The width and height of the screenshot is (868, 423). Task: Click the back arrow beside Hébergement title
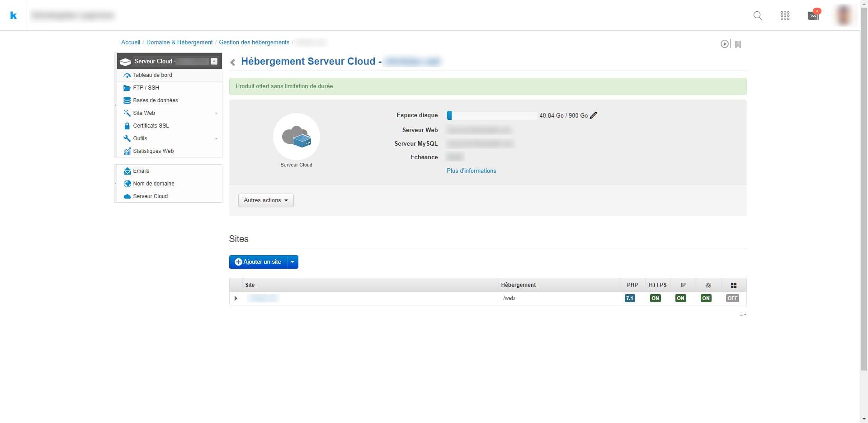pyautogui.click(x=233, y=62)
